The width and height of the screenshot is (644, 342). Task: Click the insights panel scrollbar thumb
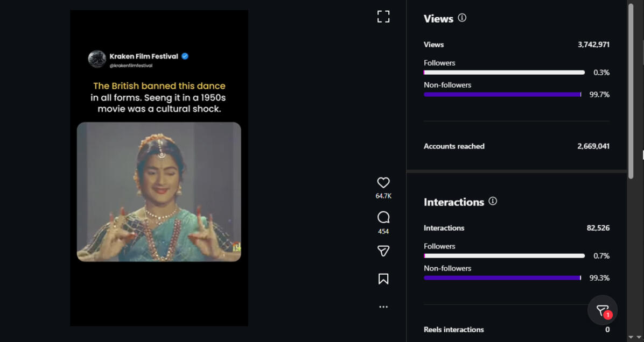coord(631,91)
